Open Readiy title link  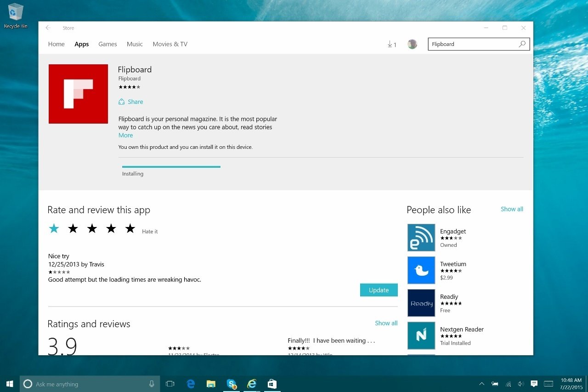pos(449,296)
